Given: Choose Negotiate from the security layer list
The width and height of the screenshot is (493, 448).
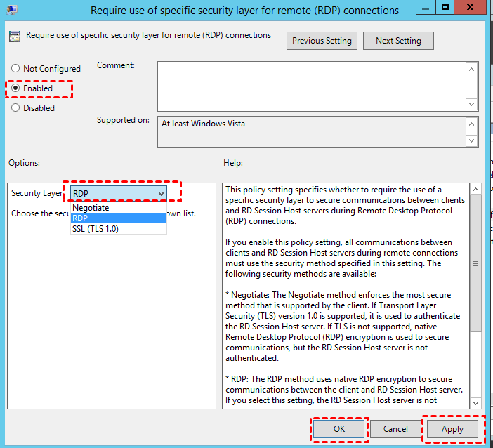Looking at the screenshot, I should pyautogui.click(x=91, y=208).
